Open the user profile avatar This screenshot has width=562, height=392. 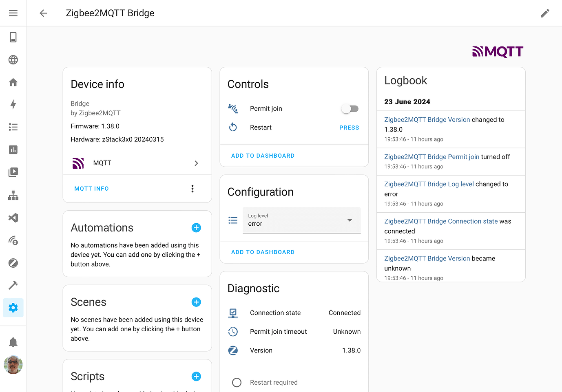[13, 365]
